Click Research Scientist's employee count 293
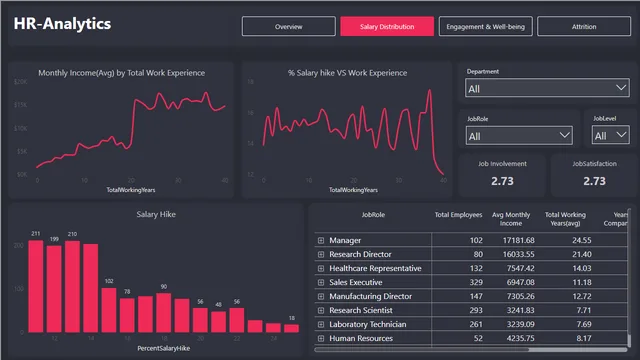The width and height of the screenshot is (640, 360). pos(476,310)
